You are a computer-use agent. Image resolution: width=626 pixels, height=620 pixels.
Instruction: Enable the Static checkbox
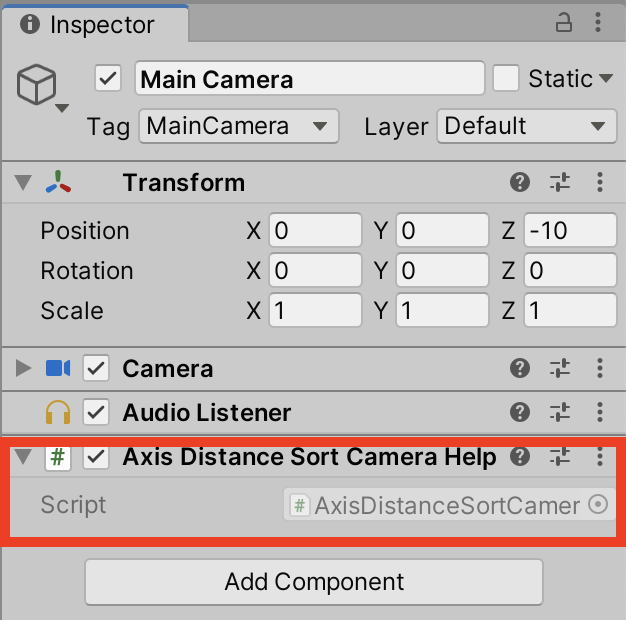point(506,79)
